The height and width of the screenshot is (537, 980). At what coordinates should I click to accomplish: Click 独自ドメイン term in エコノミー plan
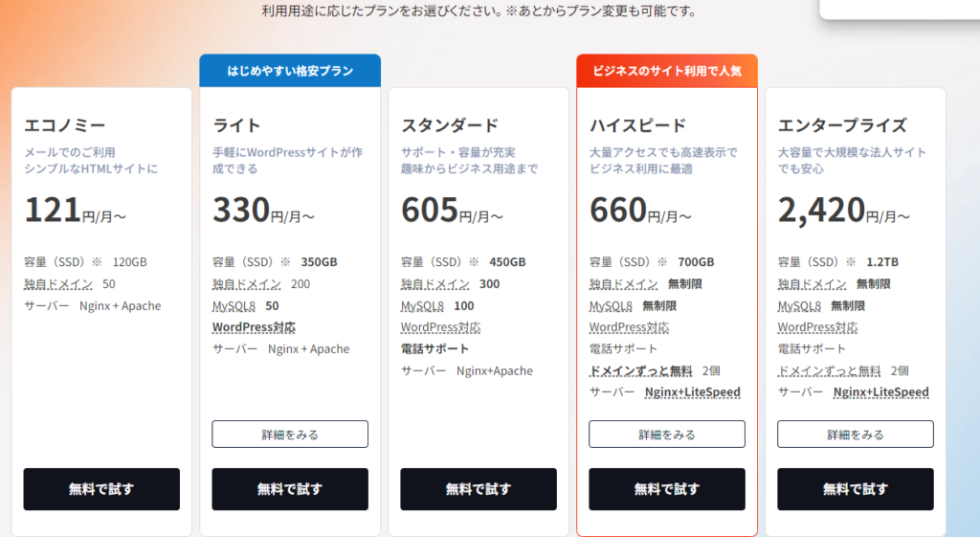(58, 284)
